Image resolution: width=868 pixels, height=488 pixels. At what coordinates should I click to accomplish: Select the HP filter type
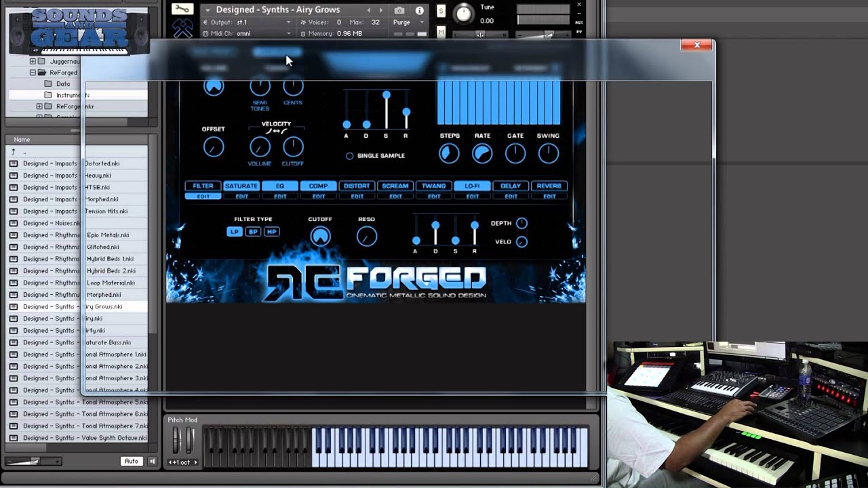272,232
